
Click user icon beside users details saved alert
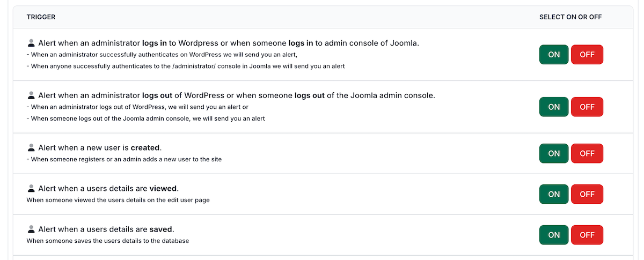(x=31, y=229)
